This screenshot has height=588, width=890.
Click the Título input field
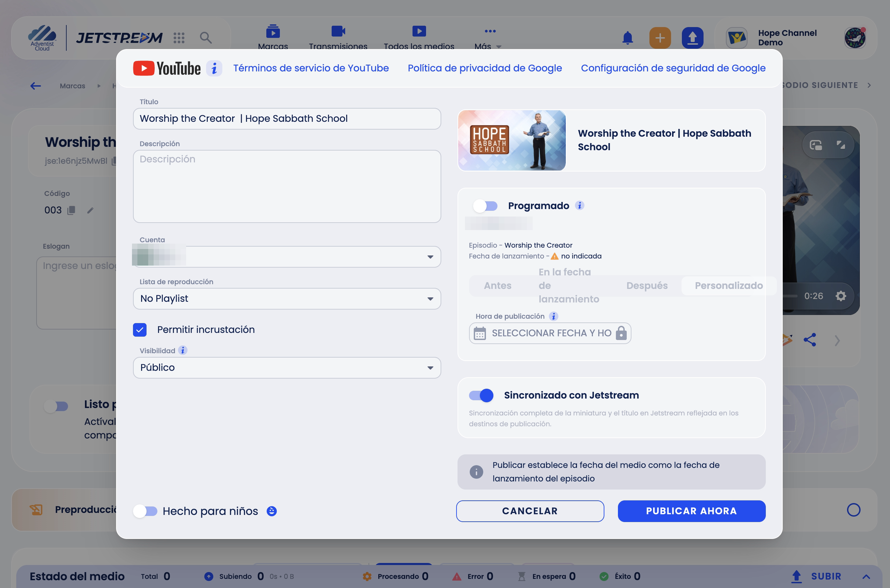point(287,119)
